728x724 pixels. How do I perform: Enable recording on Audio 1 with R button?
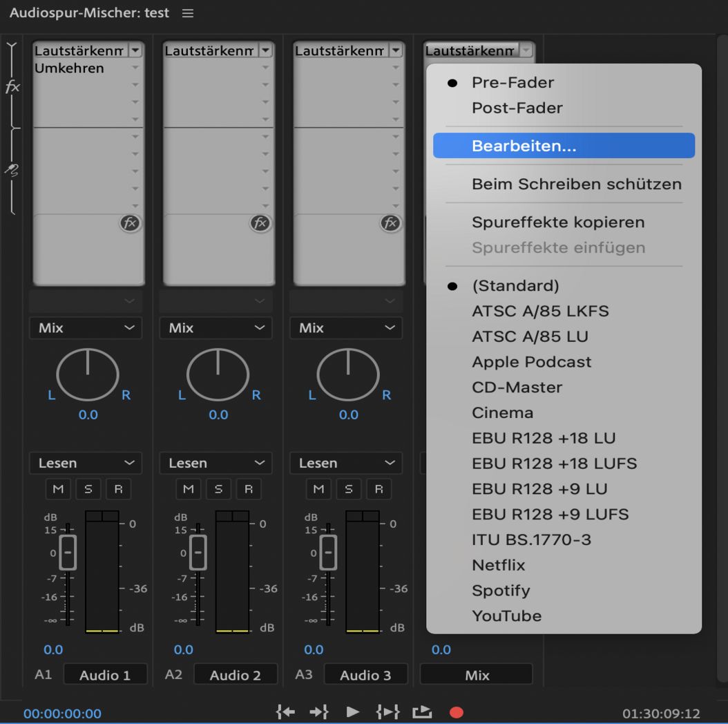[x=118, y=489]
